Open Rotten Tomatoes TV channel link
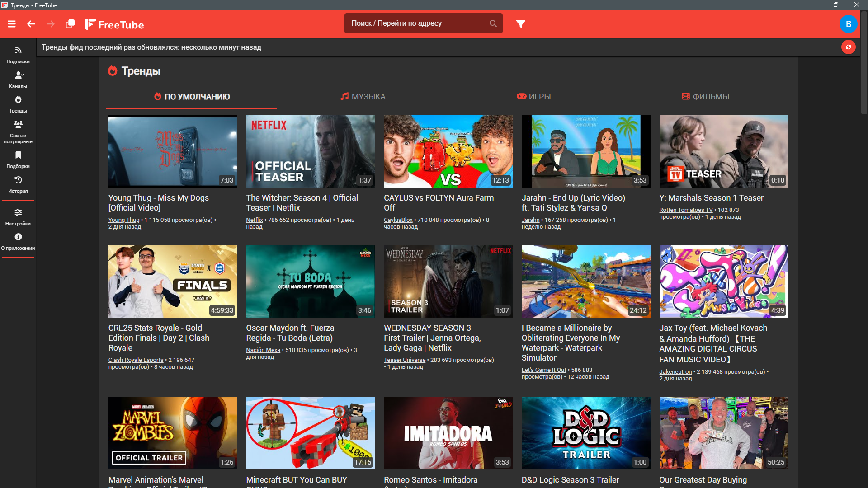 point(686,210)
